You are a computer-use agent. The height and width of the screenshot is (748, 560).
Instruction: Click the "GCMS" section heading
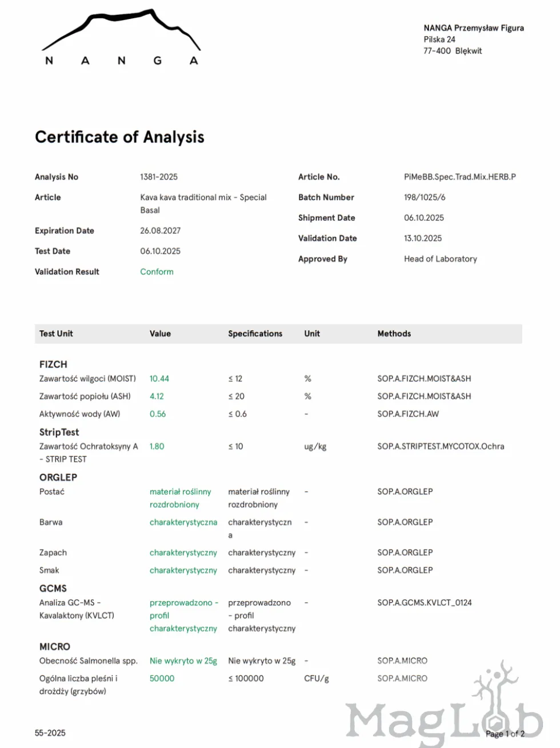click(53, 588)
